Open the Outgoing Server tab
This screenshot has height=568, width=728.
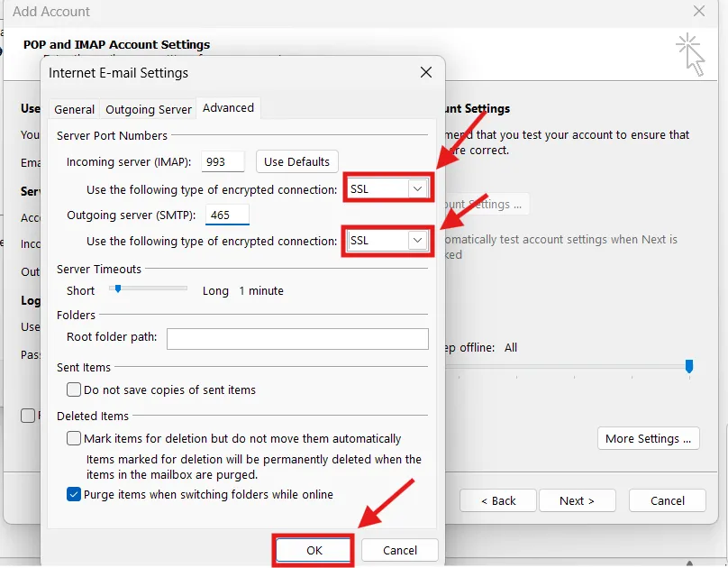pyautogui.click(x=149, y=109)
